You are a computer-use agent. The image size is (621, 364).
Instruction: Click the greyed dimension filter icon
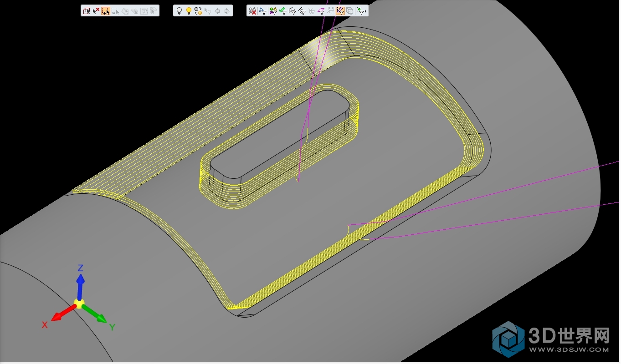[331, 11]
